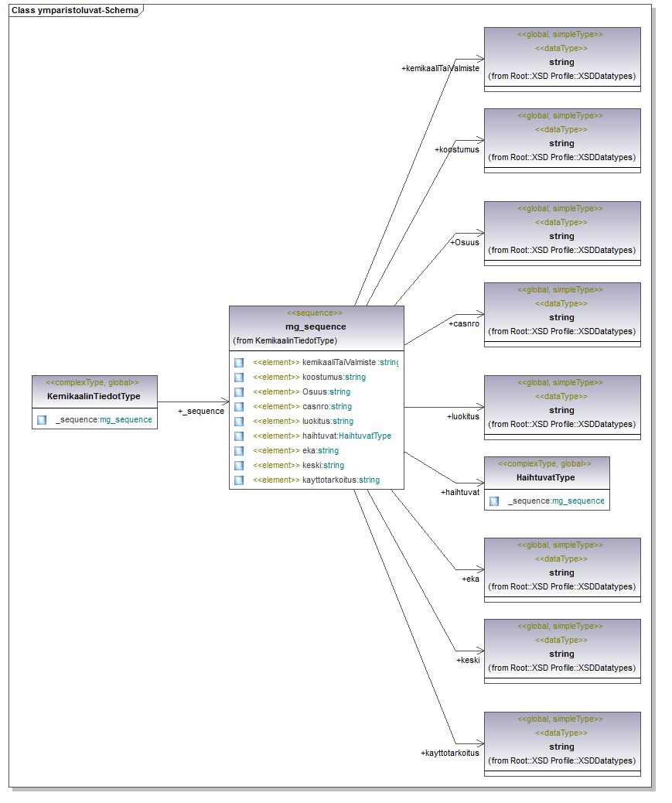Select the attribute icon in HaihtuvatType box

pyautogui.click(x=494, y=501)
